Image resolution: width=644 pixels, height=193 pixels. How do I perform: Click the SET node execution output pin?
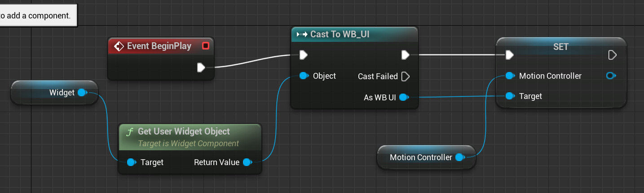[612, 55]
